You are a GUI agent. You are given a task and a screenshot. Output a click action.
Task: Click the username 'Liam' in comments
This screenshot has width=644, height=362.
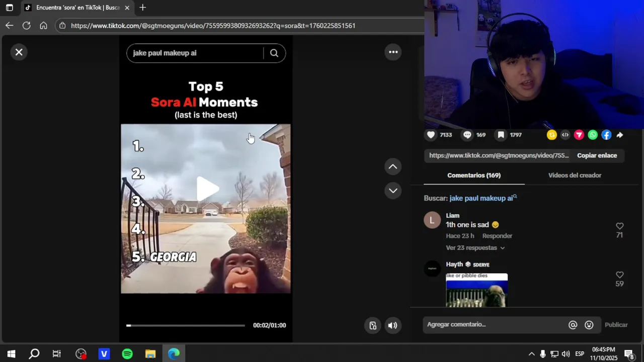(x=453, y=216)
